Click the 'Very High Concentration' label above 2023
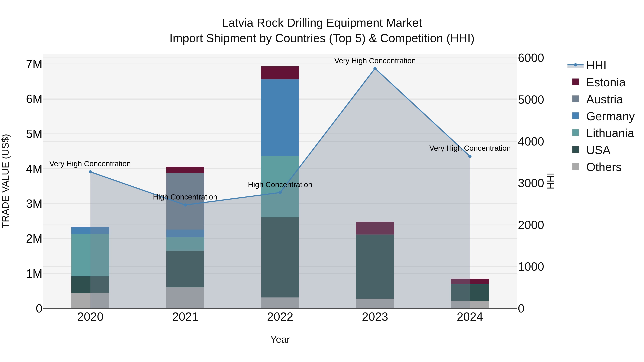 (x=375, y=61)
